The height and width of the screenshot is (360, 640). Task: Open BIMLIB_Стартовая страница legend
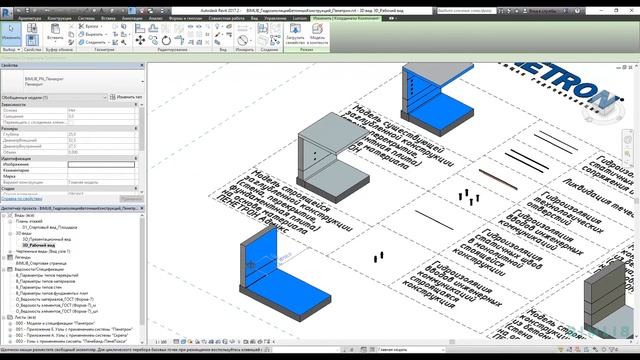(41, 263)
